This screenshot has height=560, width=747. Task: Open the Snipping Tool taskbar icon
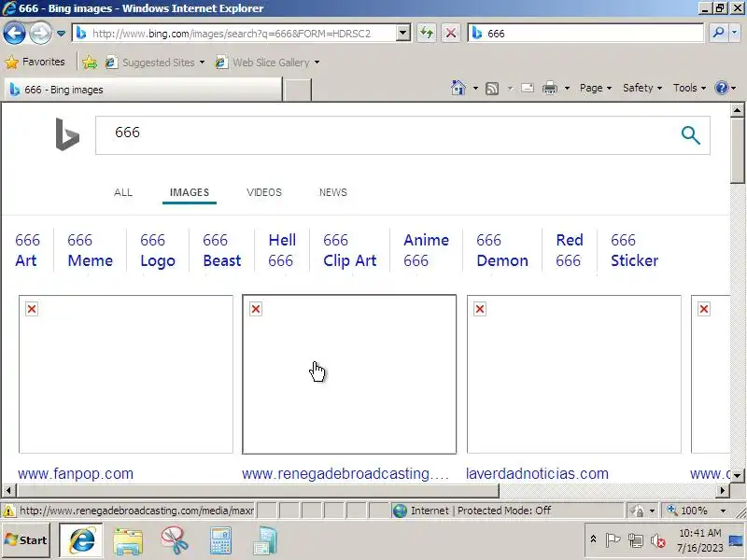point(174,541)
